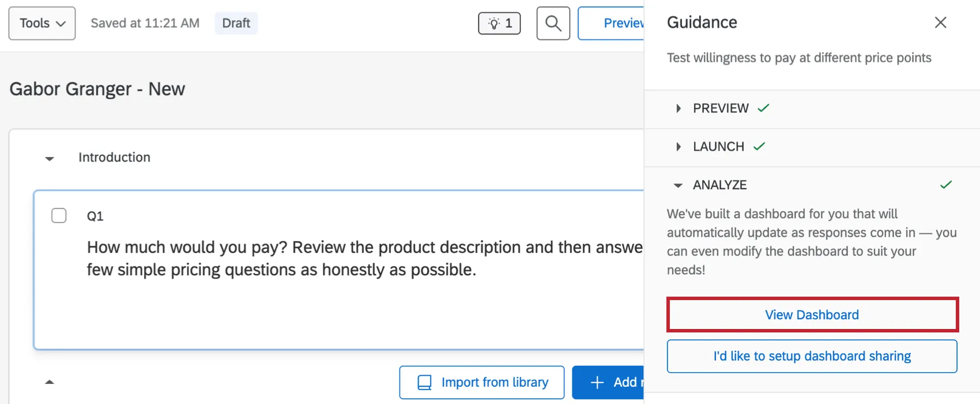Click Import from library button

click(482, 382)
